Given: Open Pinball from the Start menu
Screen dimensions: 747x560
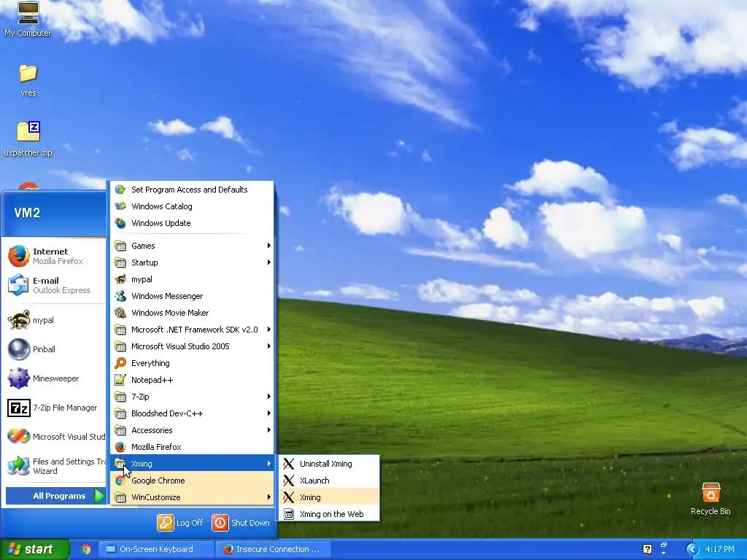Looking at the screenshot, I should pos(53,349).
